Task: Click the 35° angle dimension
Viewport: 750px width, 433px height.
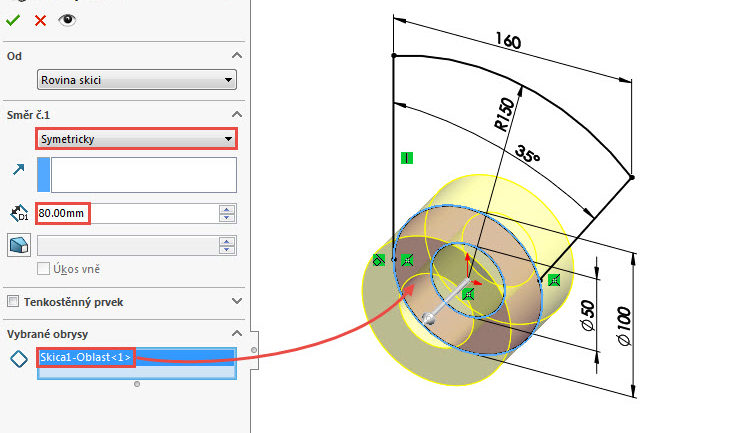Action: 528,154
